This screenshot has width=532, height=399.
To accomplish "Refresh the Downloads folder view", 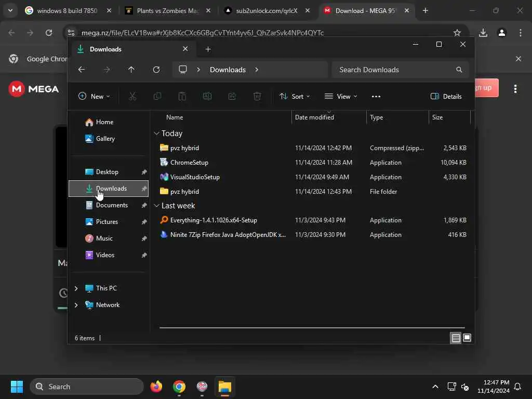I will [x=156, y=70].
